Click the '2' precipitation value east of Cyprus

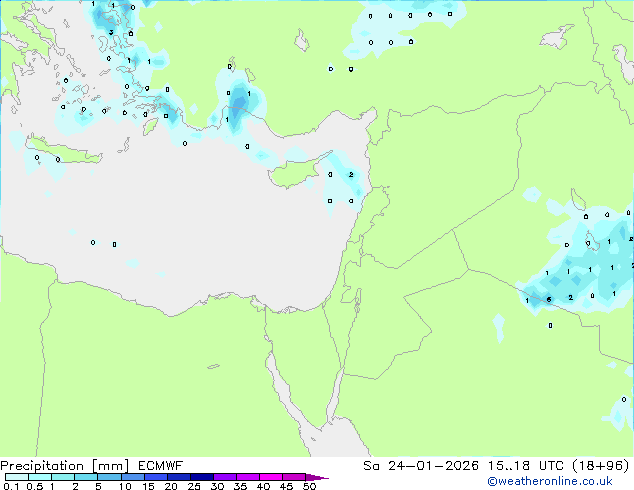click(351, 175)
